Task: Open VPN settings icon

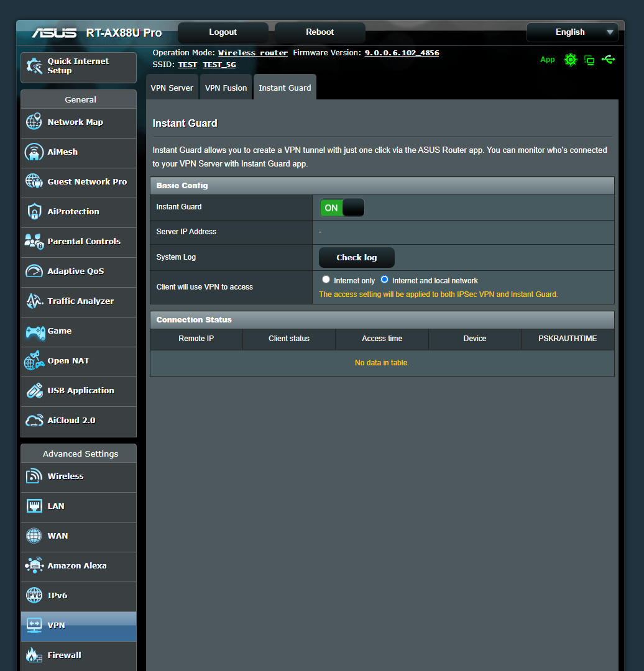Action: 34,625
